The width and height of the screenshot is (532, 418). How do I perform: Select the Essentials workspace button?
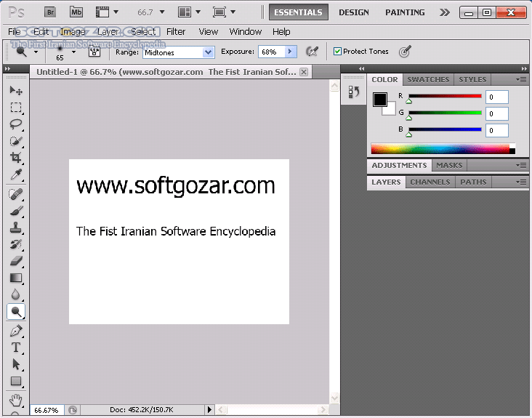coord(298,12)
